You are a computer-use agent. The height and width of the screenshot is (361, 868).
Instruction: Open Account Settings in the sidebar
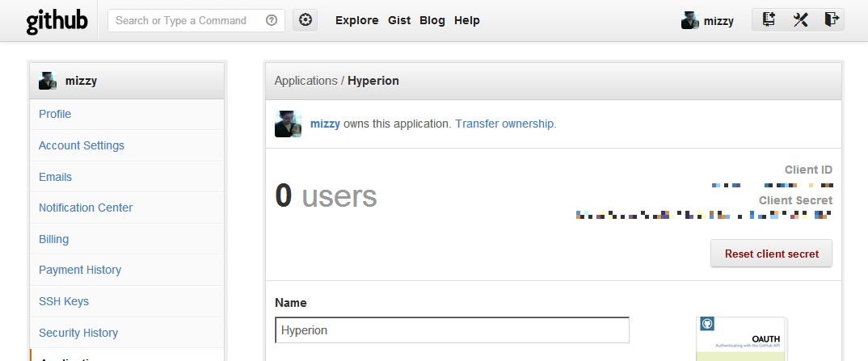click(82, 145)
